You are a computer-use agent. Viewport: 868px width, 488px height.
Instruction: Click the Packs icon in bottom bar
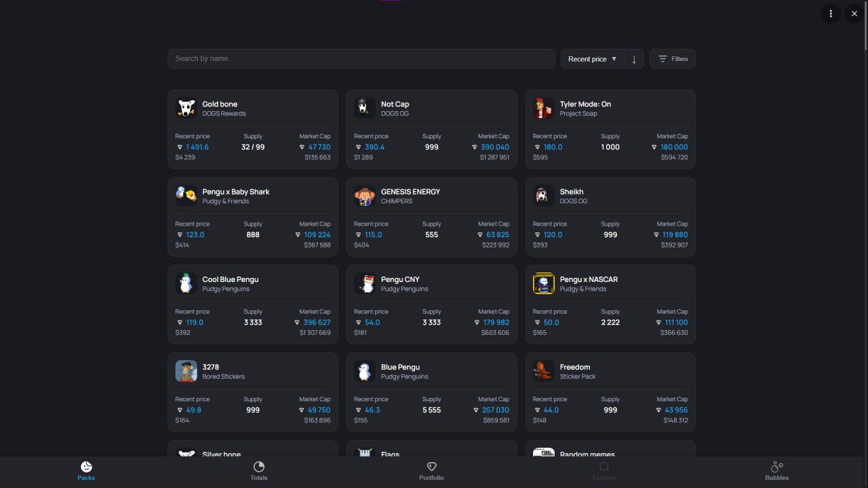coord(86,466)
